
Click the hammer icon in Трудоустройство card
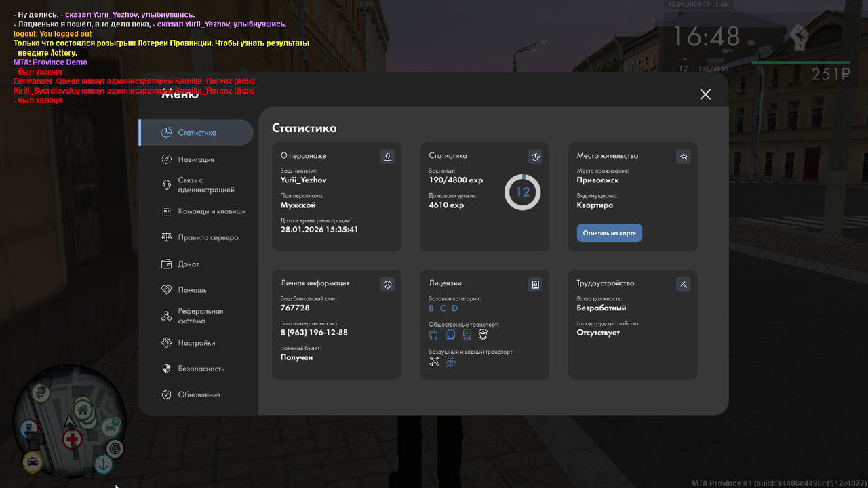(x=684, y=285)
